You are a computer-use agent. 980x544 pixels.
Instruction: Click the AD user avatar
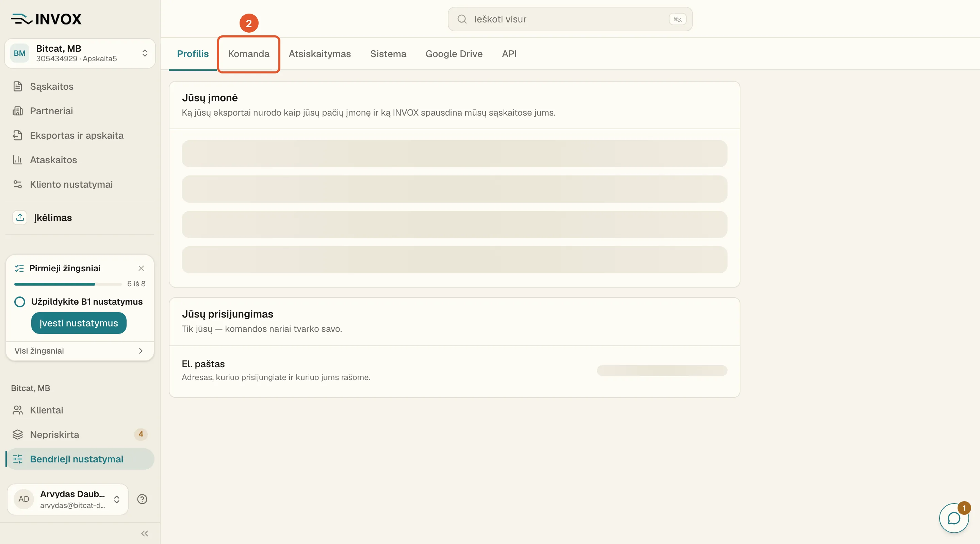tap(24, 499)
